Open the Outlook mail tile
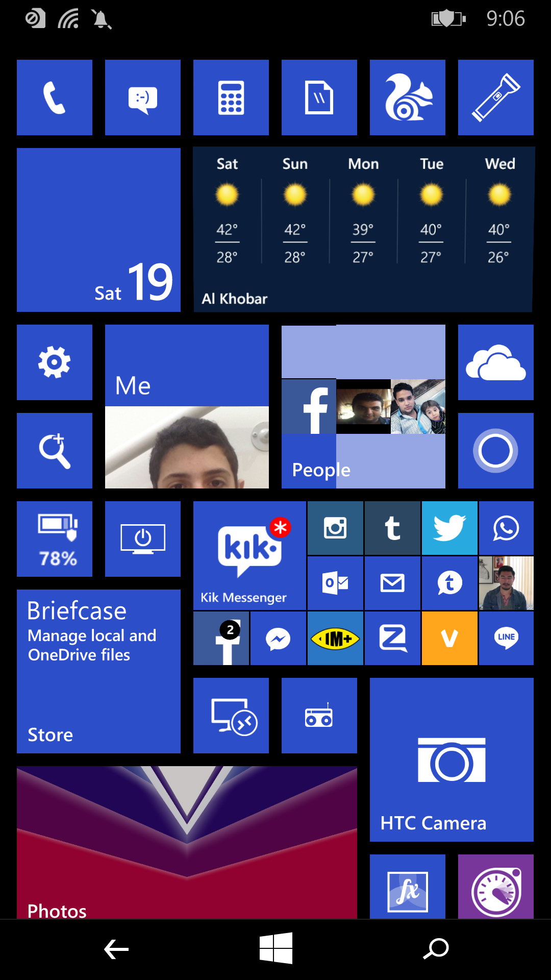The width and height of the screenshot is (551, 980). pyautogui.click(x=335, y=583)
